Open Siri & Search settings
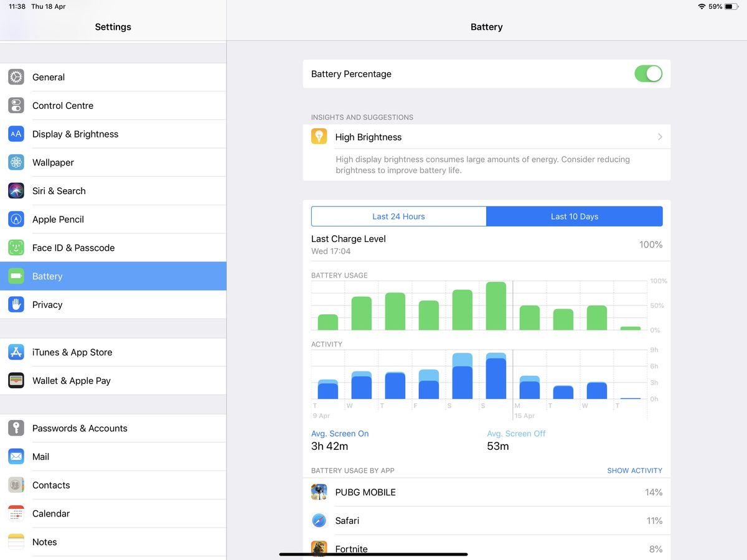The width and height of the screenshot is (747, 560). point(59,191)
